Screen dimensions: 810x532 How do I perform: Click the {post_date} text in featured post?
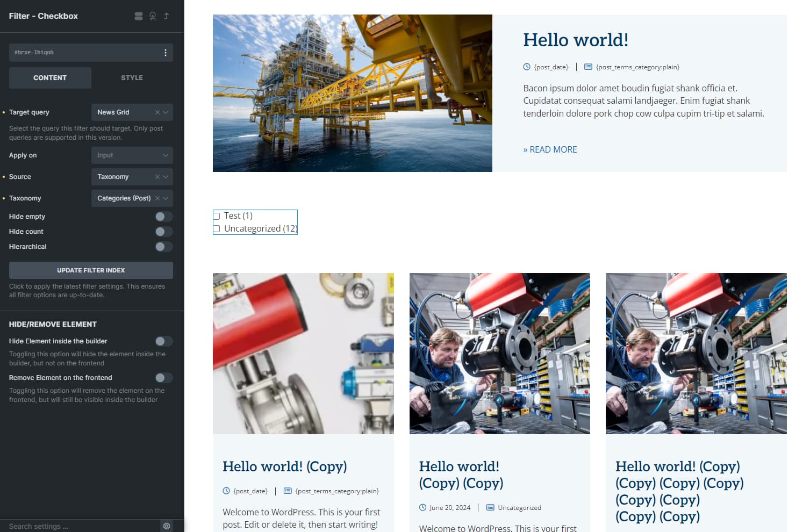click(x=551, y=67)
